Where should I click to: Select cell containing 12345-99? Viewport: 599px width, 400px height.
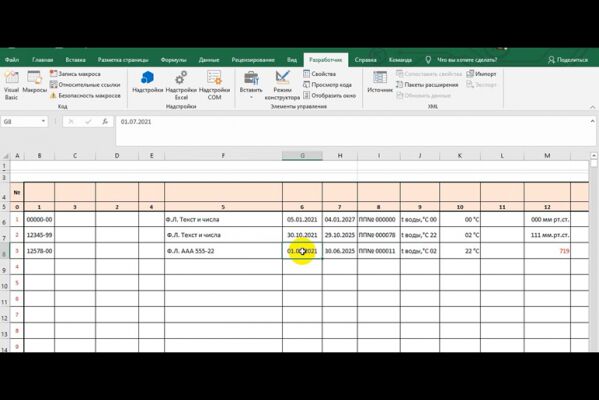click(39, 235)
